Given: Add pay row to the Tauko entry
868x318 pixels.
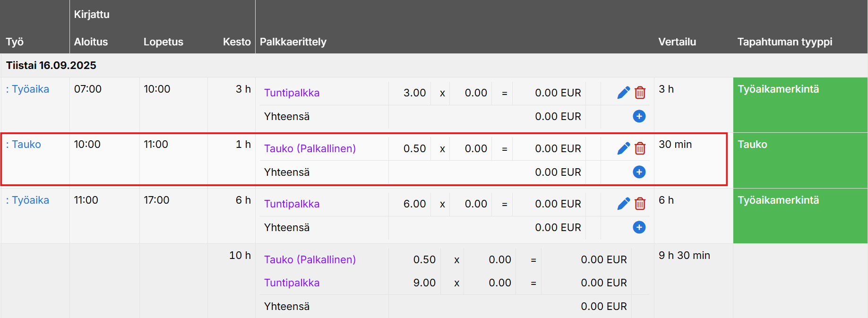Looking at the screenshot, I should [639, 172].
